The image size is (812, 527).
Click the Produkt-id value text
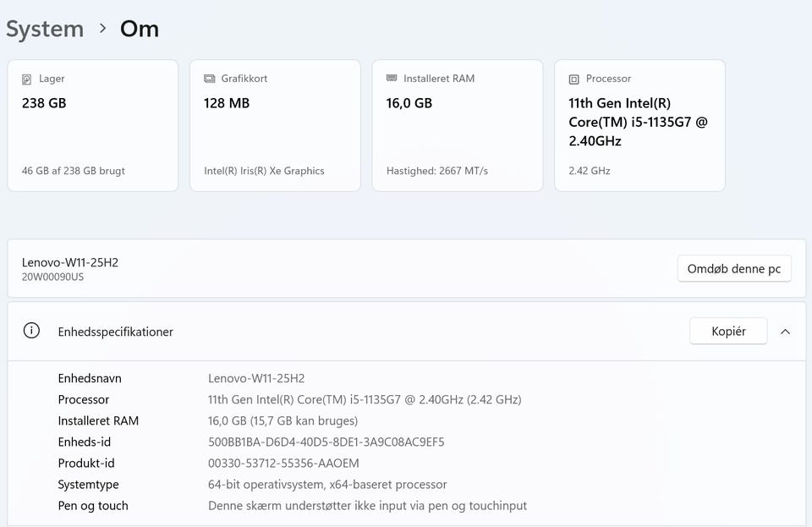pyautogui.click(x=283, y=463)
